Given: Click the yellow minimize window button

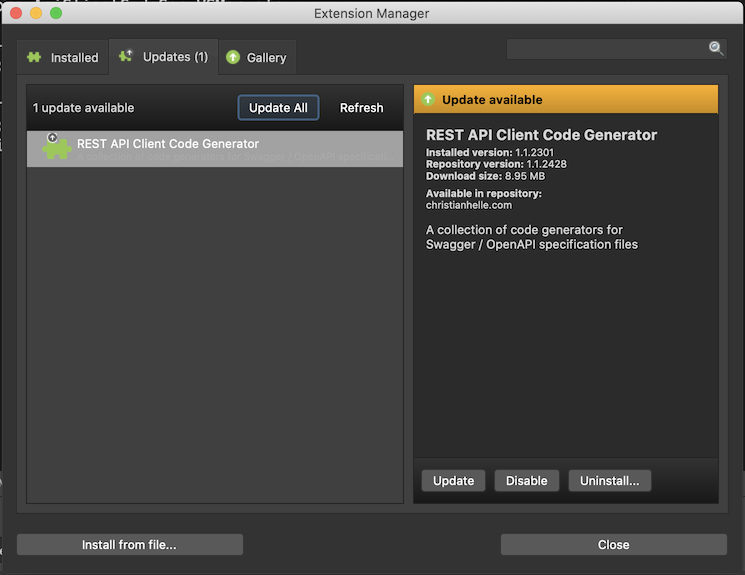Looking at the screenshot, I should coord(36,13).
